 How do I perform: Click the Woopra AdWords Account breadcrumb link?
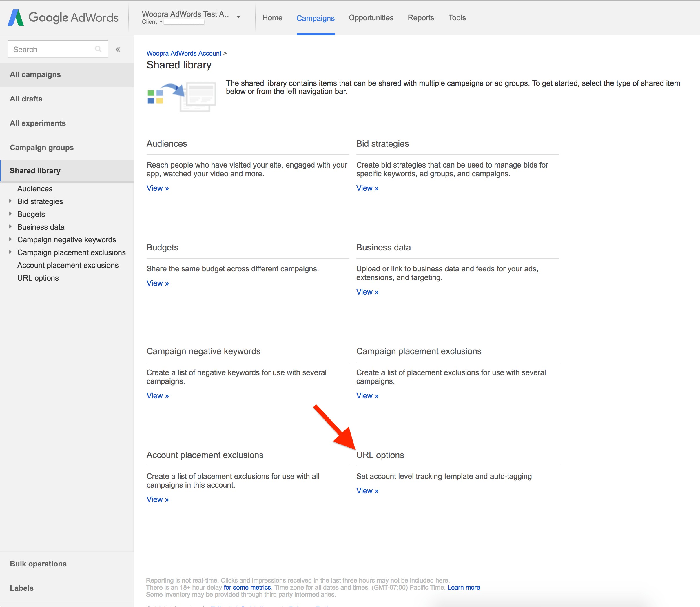click(x=184, y=53)
